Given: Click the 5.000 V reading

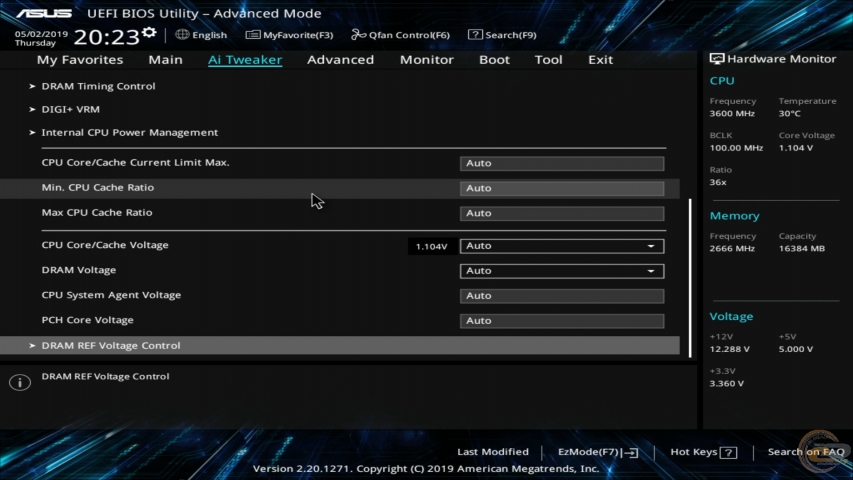Looking at the screenshot, I should pos(796,349).
